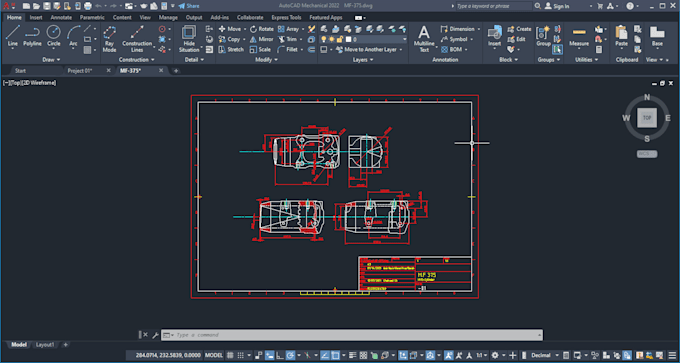Screen dimensions: 680x363
Task: Open the Express Tools tab
Action: [x=286, y=18]
